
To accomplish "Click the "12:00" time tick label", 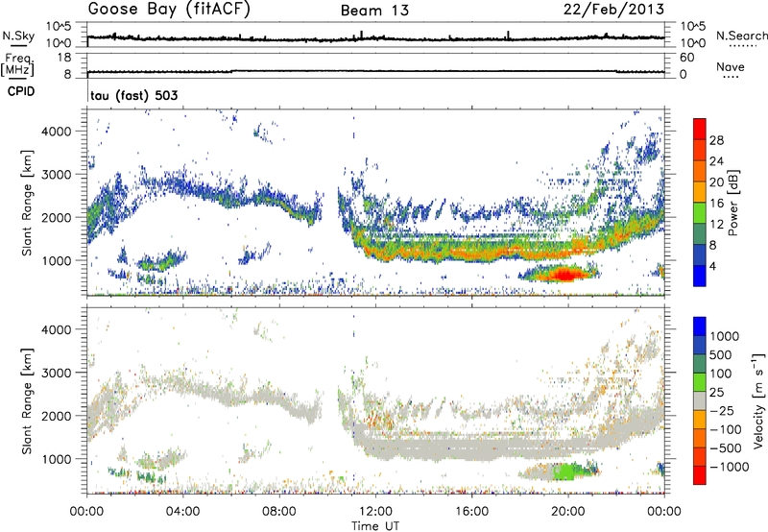I will [375, 512].
